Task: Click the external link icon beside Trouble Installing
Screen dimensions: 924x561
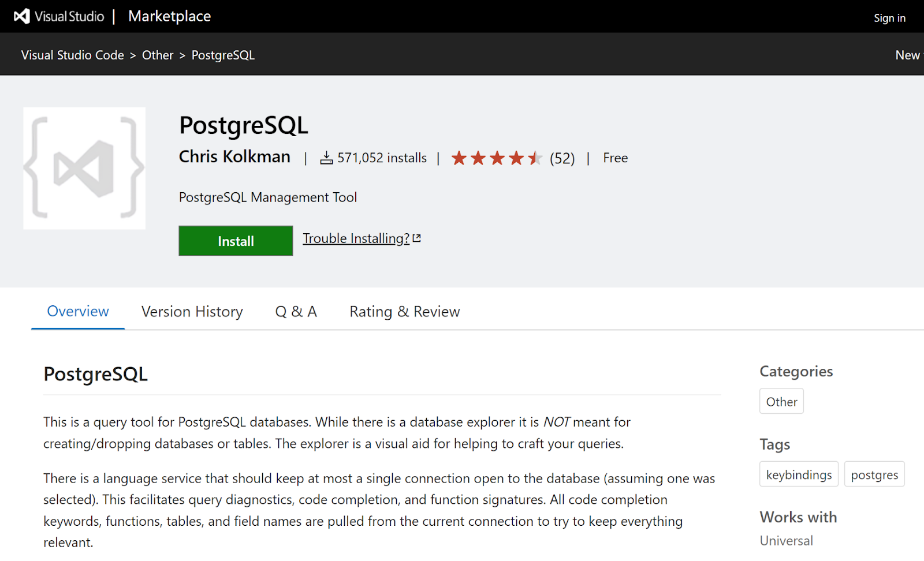Action: [416, 238]
